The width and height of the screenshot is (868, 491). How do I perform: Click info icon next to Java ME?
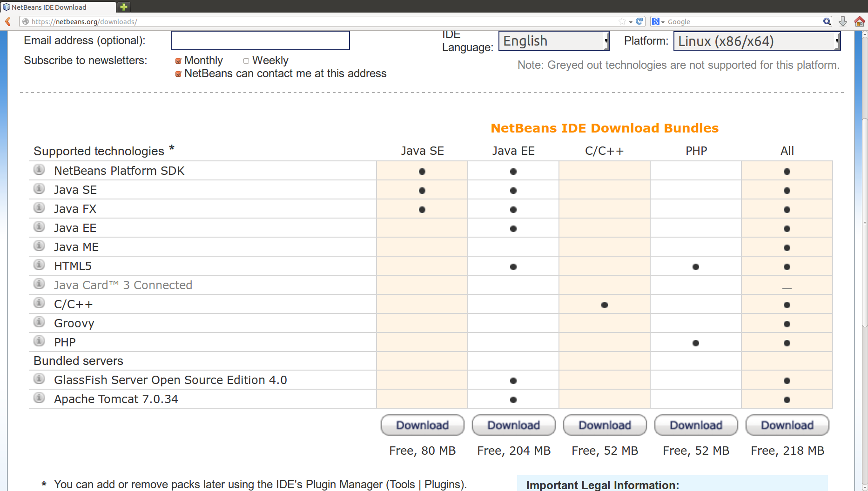(x=39, y=246)
